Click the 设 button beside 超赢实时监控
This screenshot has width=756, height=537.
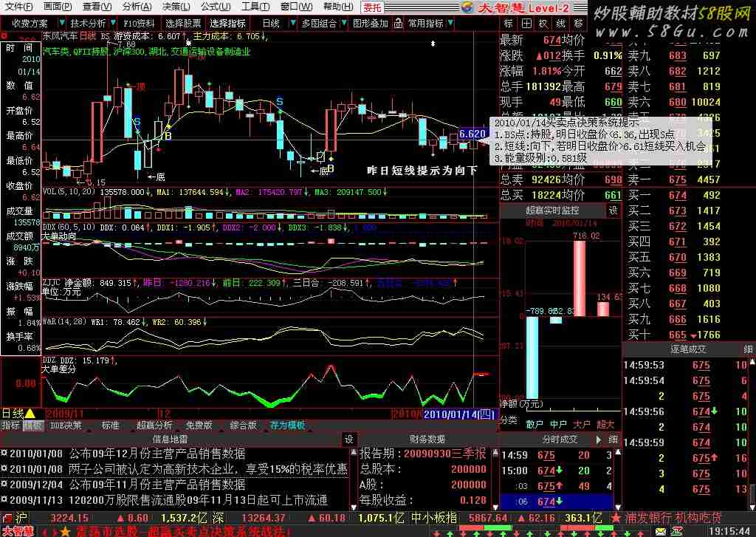pos(613,211)
